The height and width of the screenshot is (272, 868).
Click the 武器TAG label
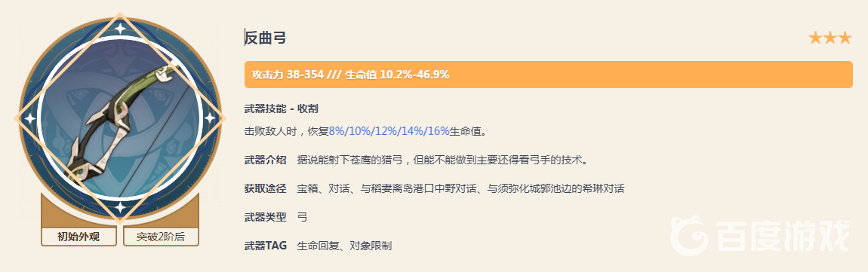pos(266,246)
